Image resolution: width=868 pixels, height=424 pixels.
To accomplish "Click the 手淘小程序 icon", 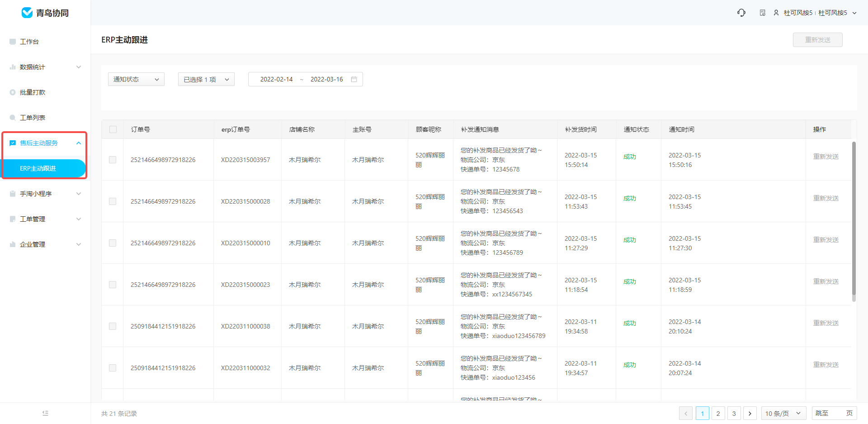I will tap(13, 194).
